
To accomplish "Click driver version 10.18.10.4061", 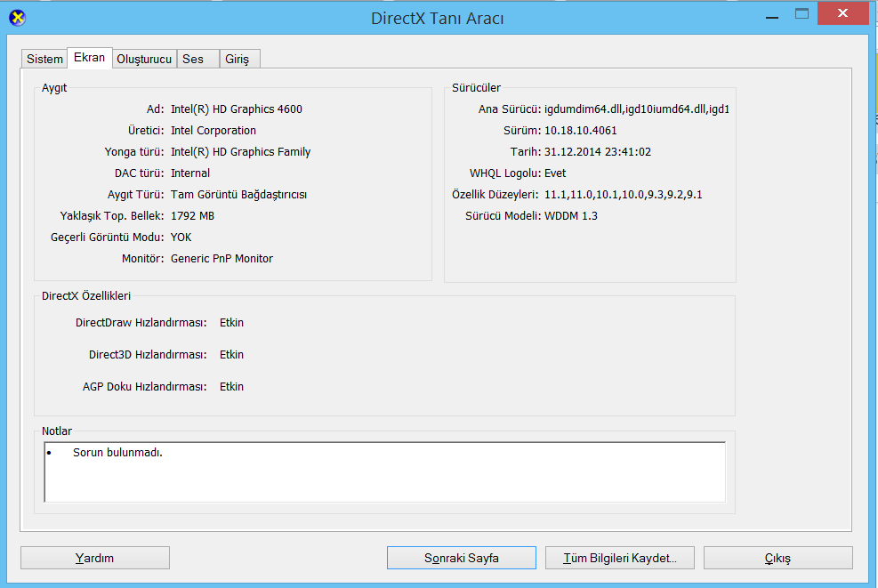I will click(581, 131).
